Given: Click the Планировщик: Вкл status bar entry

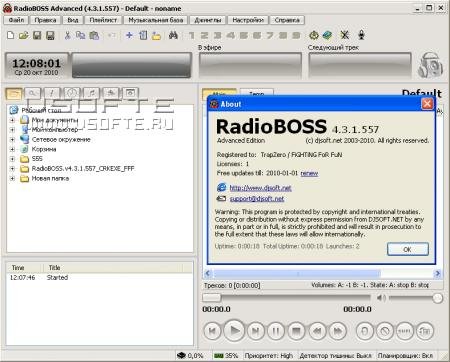Looking at the screenshot, I should click(405, 356).
